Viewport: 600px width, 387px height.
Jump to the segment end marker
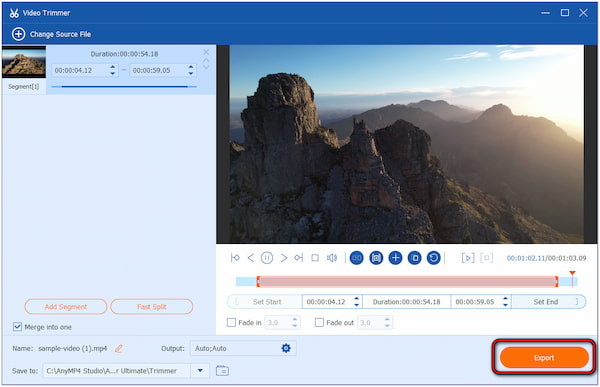click(298, 258)
